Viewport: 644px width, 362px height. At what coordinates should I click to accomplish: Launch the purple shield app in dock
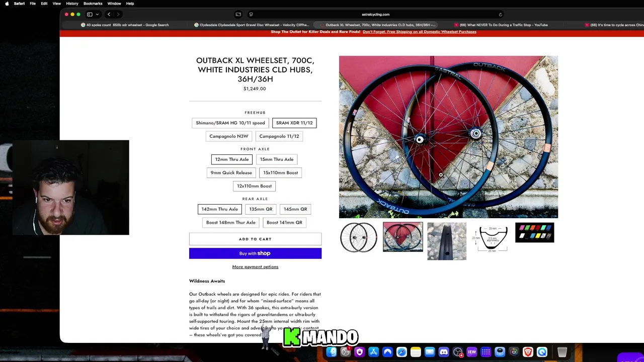(359, 352)
